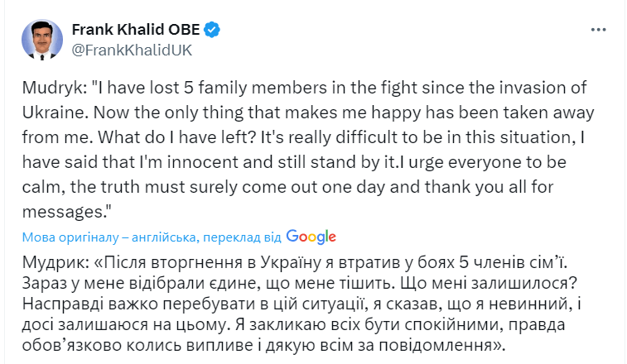
Task: Open the three-dot More options menu
Action: pyautogui.click(x=598, y=30)
